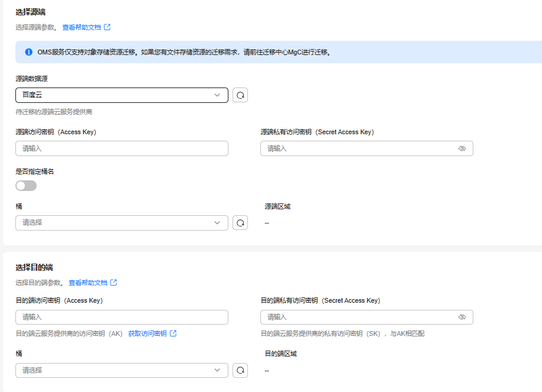The width and height of the screenshot is (542, 392).
Task: Focus the 目的端访问密钥 Access Key field
Action: pos(122,317)
